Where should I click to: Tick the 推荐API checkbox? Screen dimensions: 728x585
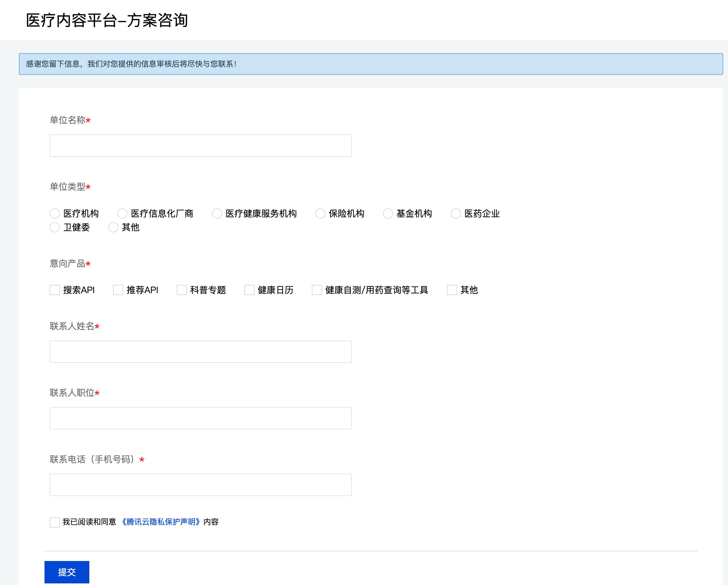tap(118, 290)
